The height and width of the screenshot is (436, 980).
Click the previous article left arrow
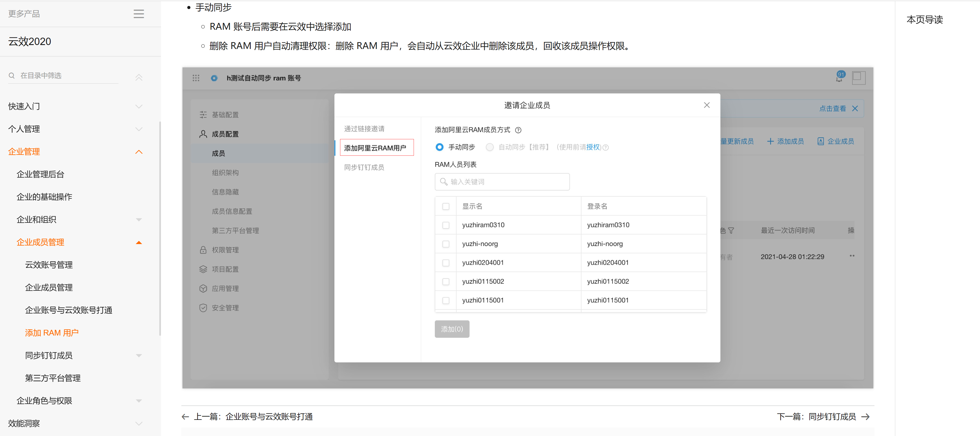pos(185,416)
